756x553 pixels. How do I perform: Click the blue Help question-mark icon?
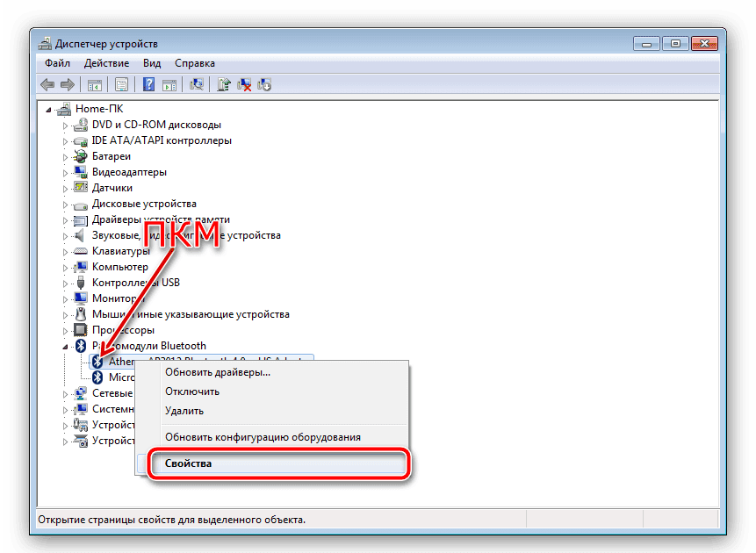pos(149,85)
